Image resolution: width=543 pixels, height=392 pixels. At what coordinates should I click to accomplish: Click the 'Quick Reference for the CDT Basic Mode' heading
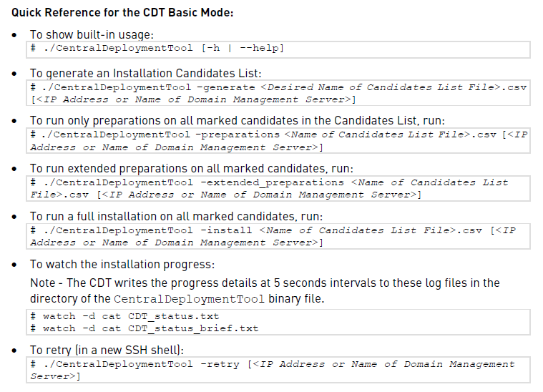122,12
